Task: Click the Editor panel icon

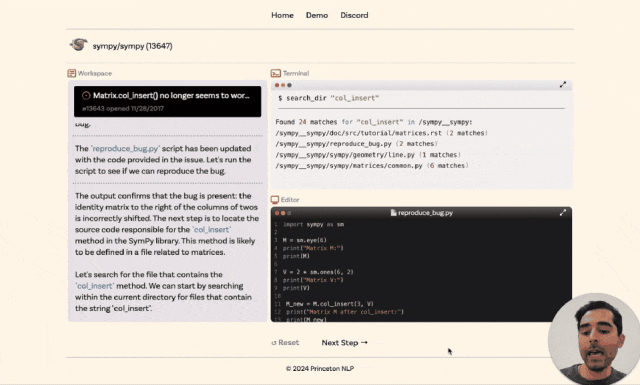Action: click(x=275, y=200)
